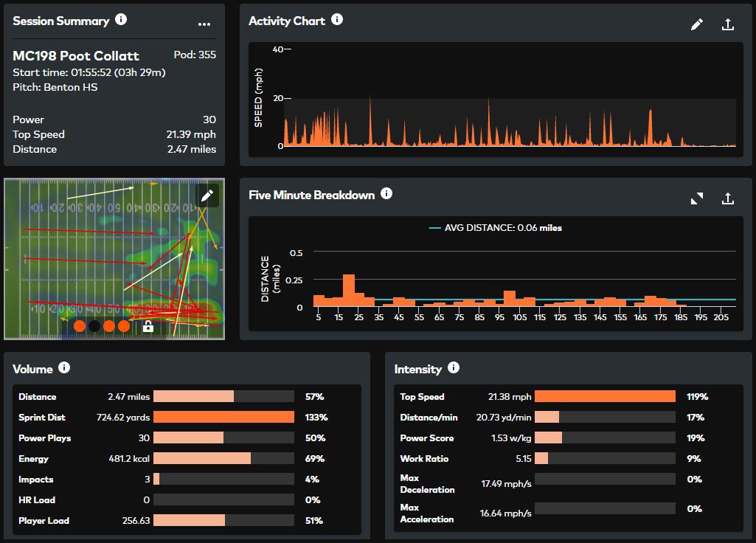Open the Intensity panel info icon
The height and width of the screenshot is (543, 756).
(x=453, y=367)
